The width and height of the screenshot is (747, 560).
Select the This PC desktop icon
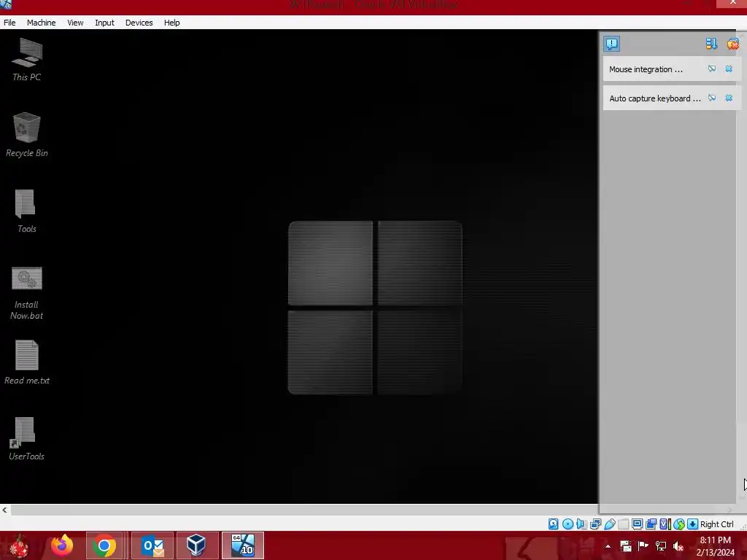[x=27, y=60]
